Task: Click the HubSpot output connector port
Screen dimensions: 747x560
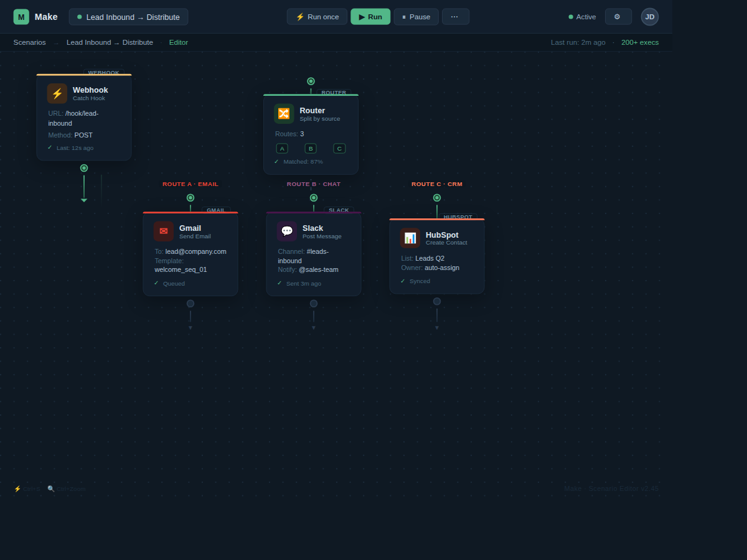Action: 437,301
